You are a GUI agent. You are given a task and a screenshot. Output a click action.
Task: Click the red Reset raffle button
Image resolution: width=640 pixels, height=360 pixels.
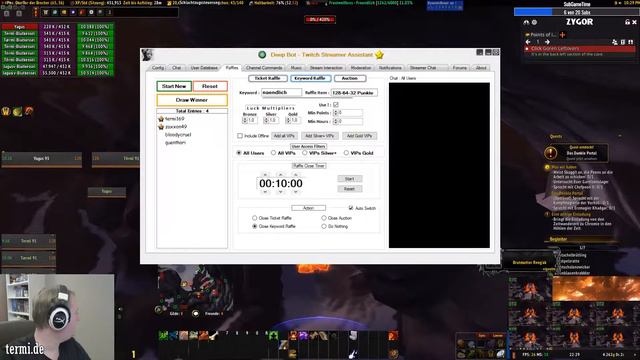pos(210,87)
